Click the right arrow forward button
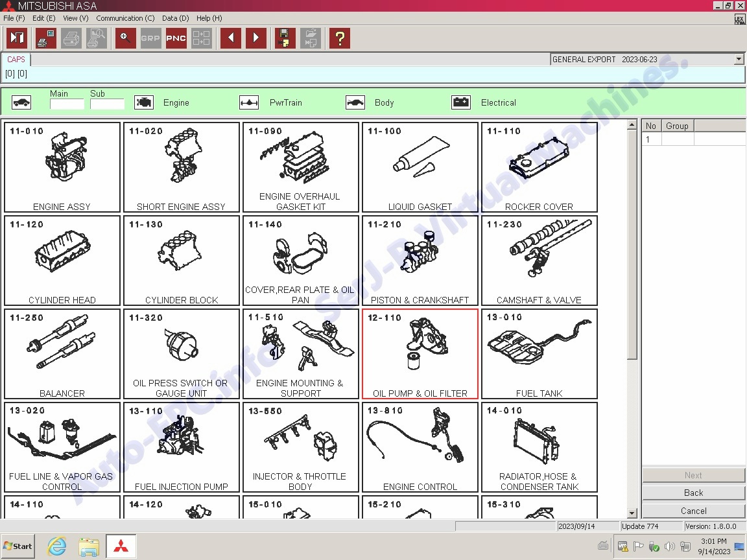747x560 pixels. pyautogui.click(x=255, y=38)
